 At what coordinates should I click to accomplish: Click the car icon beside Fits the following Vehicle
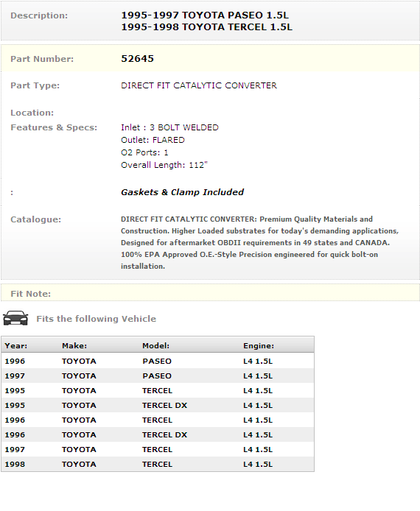point(15,318)
